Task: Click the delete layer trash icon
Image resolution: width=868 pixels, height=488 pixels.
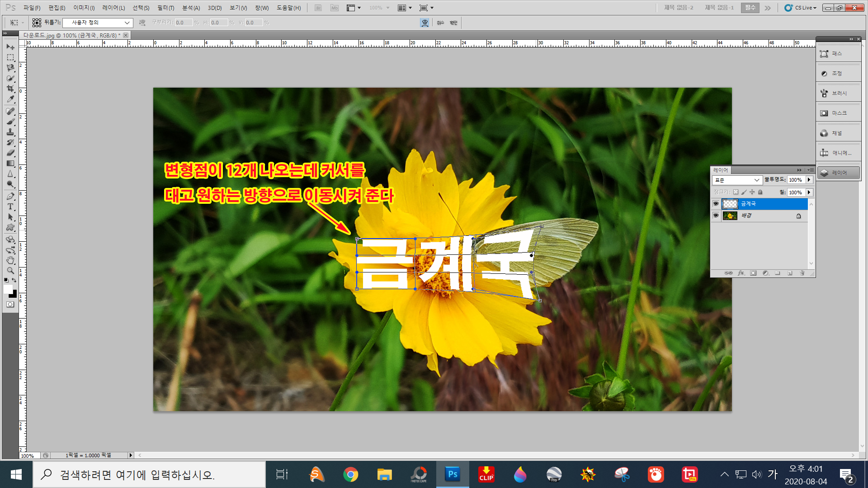Action: [x=802, y=273]
